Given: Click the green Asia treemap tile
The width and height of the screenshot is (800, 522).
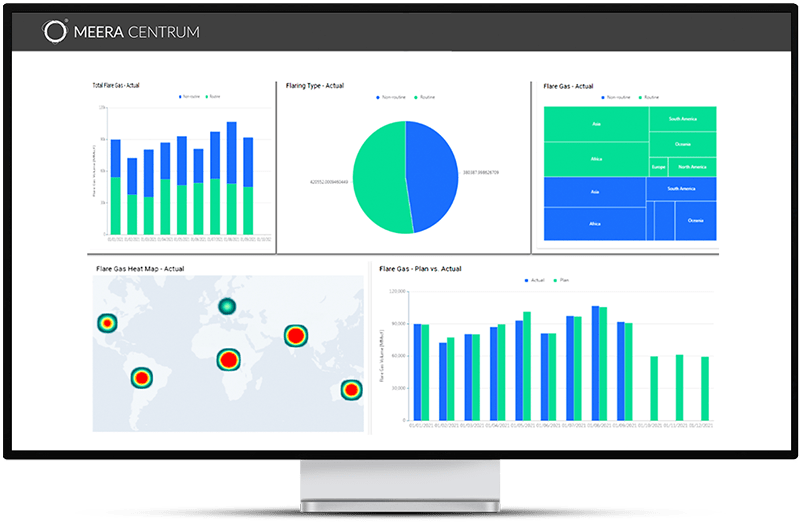Looking at the screenshot, I should pyautogui.click(x=596, y=124).
